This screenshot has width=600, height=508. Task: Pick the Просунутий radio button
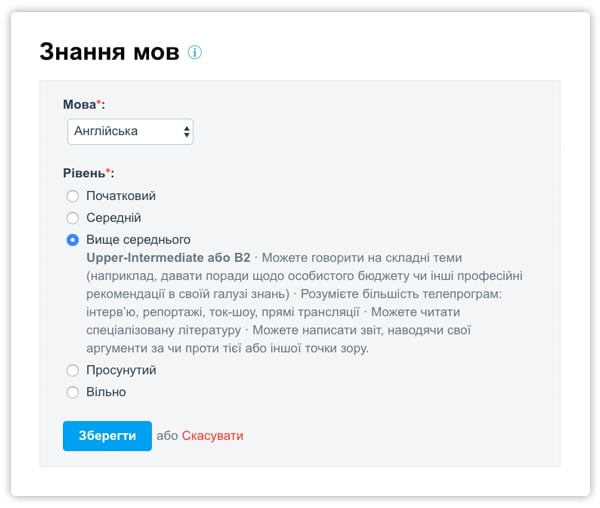[72, 371]
